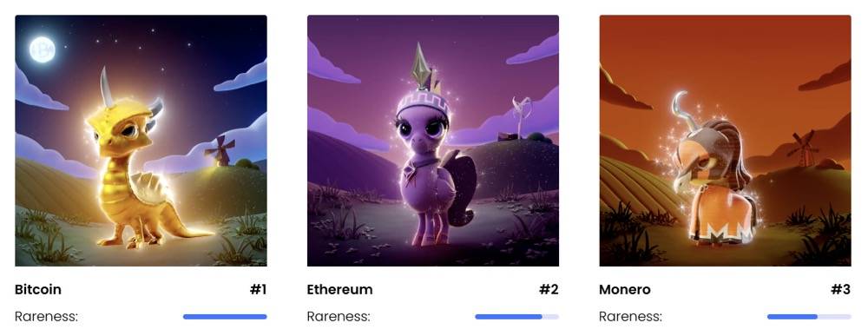The width and height of the screenshot is (868, 336).
Task: Open the golden Bitcoin dragon artwork
Action: 141,141
